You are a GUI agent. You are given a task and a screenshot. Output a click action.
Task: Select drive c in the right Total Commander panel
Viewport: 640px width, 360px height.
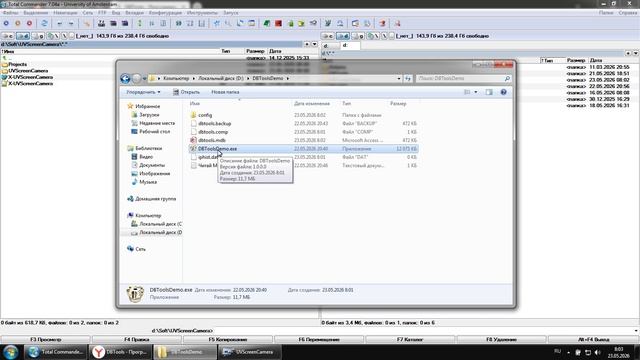click(x=328, y=36)
